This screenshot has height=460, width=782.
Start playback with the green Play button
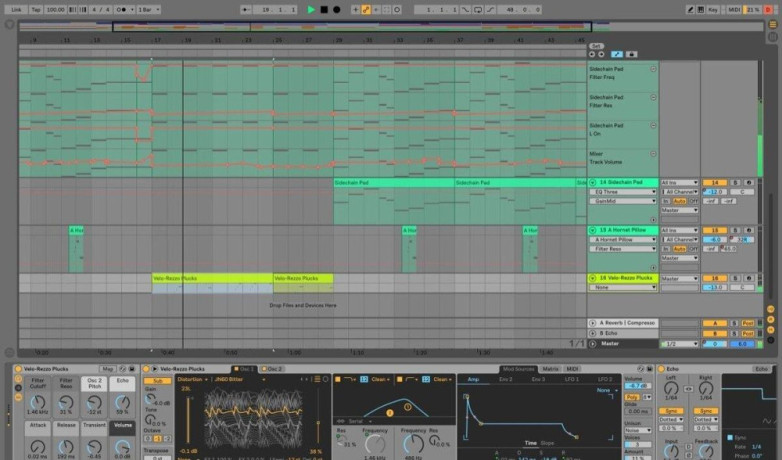tap(311, 9)
